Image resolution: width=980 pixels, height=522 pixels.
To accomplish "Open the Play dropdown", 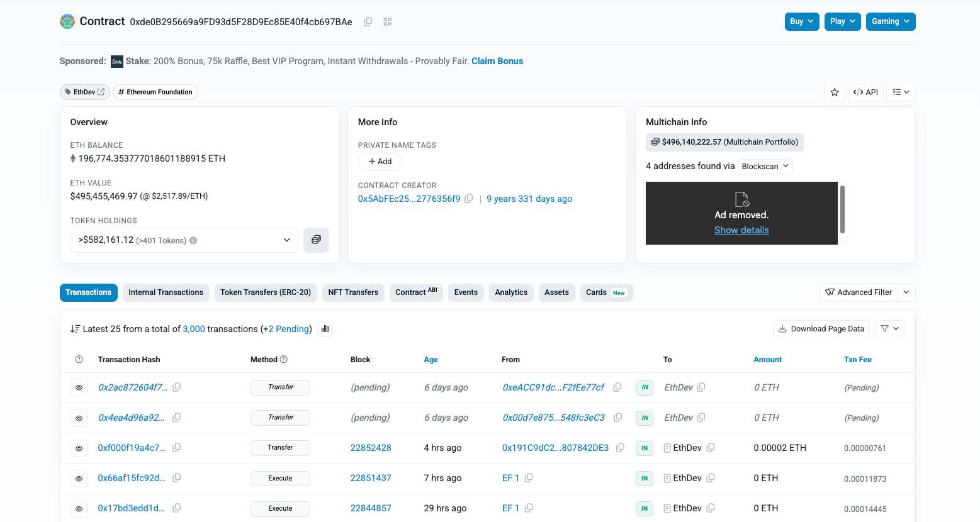I will click(x=842, y=21).
